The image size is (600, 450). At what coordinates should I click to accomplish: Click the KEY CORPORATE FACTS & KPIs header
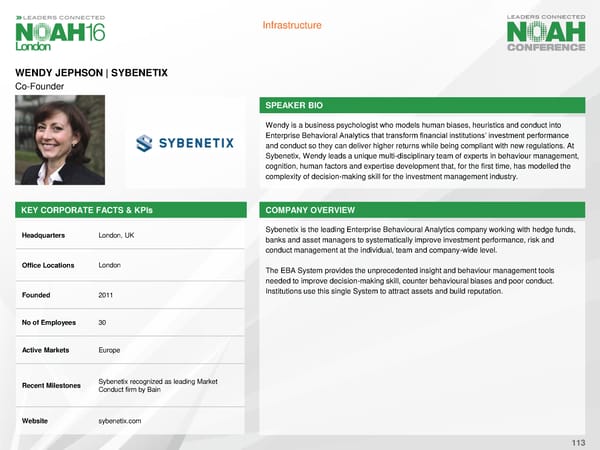pos(130,211)
